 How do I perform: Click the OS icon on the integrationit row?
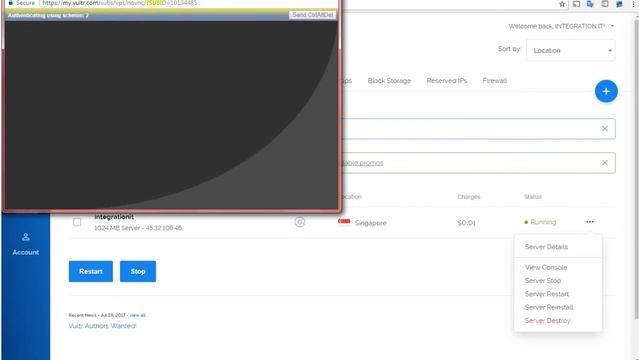coord(300,222)
